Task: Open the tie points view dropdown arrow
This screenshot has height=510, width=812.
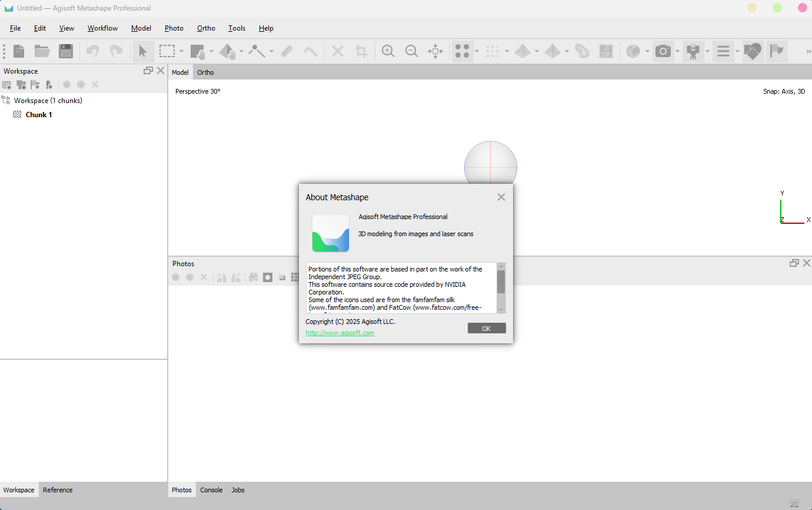Action: [476, 51]
